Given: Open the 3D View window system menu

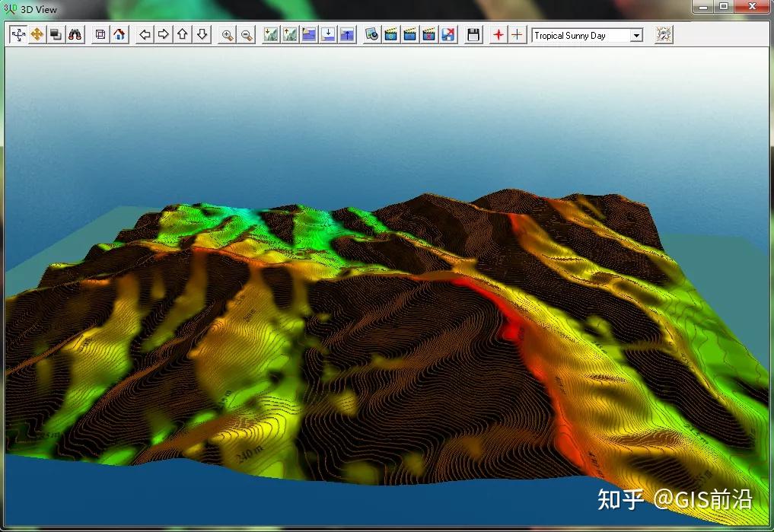Looking at the screenshot, I should [x=8, y=9].
